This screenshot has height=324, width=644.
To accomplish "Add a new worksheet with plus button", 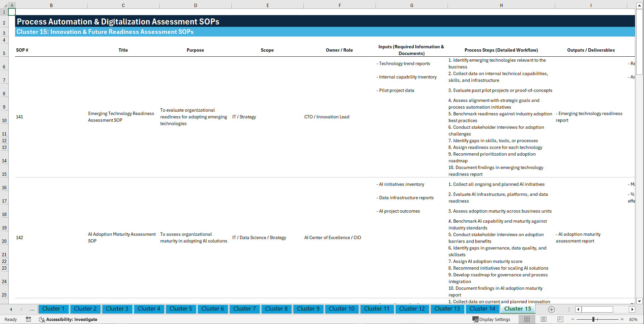I will point(551,309).
